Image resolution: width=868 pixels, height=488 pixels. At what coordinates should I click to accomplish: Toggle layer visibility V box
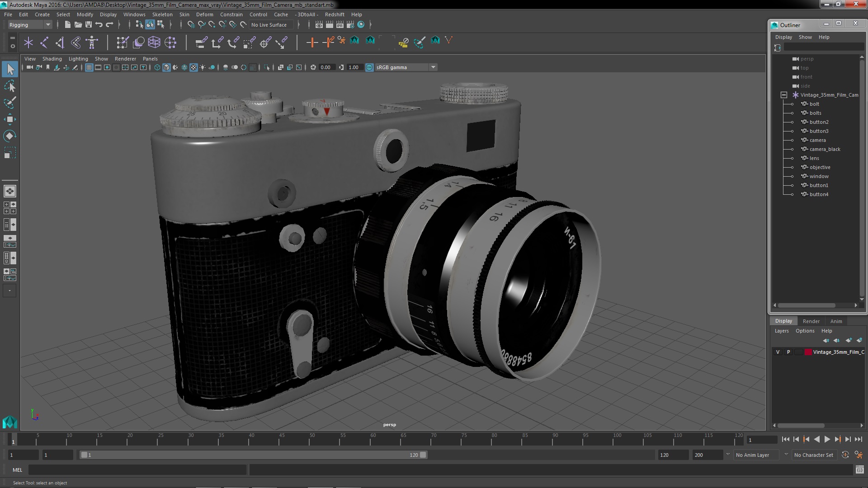coord(778,352)
